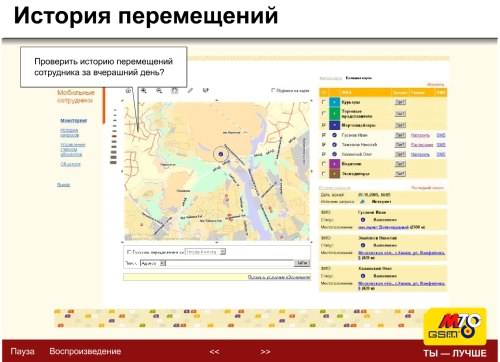Open История запросов in the left menu
This screenshot has width=500, height=362.
(x=69, y=133)
